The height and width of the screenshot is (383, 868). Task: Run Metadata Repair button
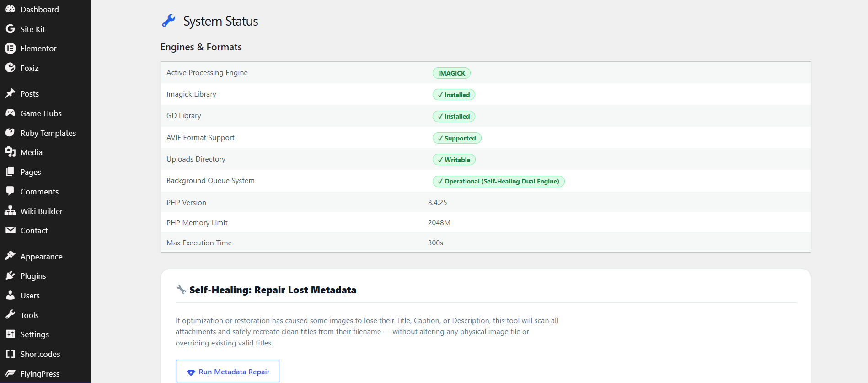pos(227,371)
